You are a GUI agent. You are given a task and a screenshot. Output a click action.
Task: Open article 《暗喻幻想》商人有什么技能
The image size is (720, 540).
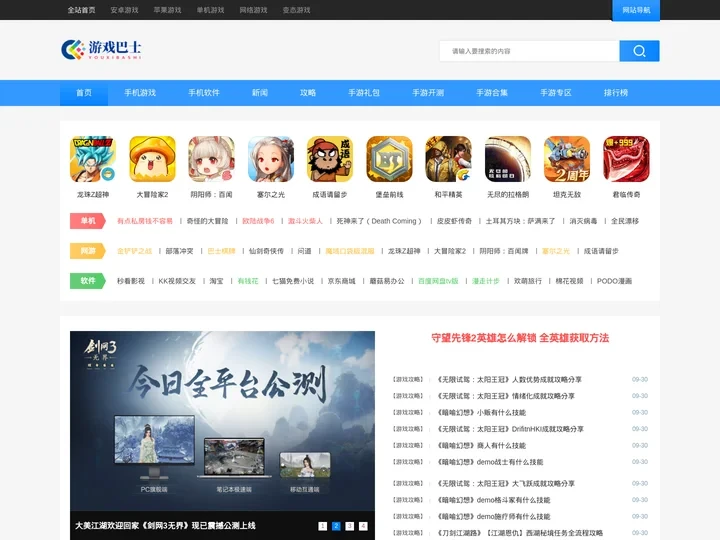pyautogui.click(x=480, y=445)
